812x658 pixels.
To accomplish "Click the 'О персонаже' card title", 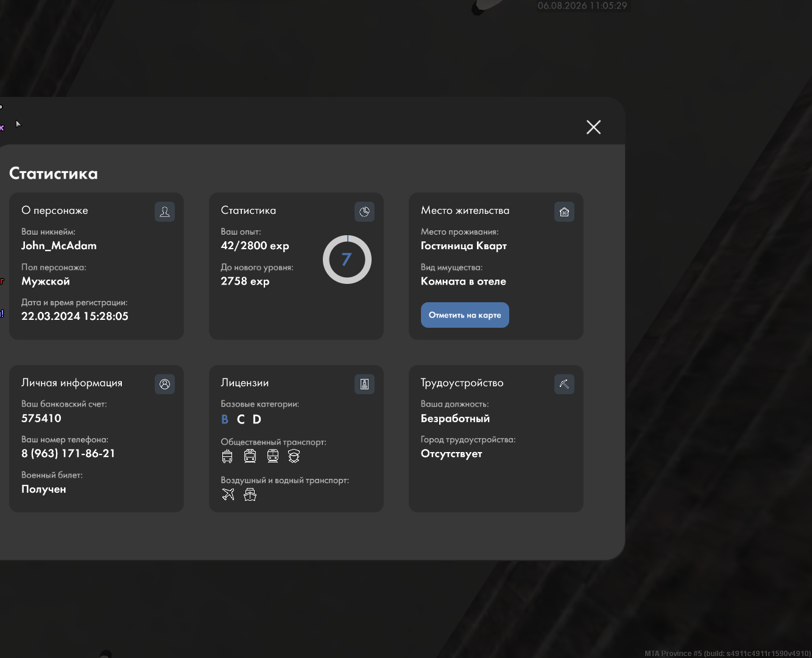I will click(x=55, y=210).
